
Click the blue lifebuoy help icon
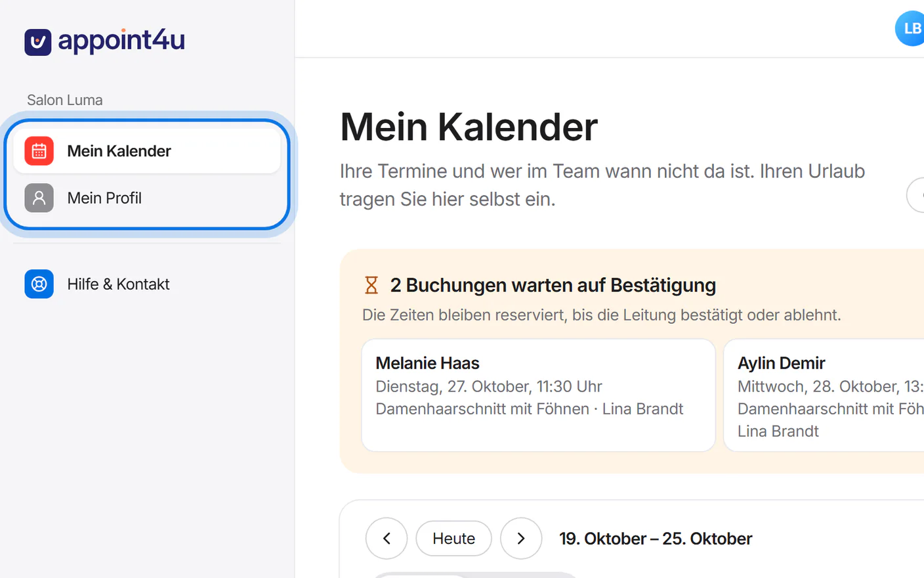pyautogui.click(x=39, y=284)
